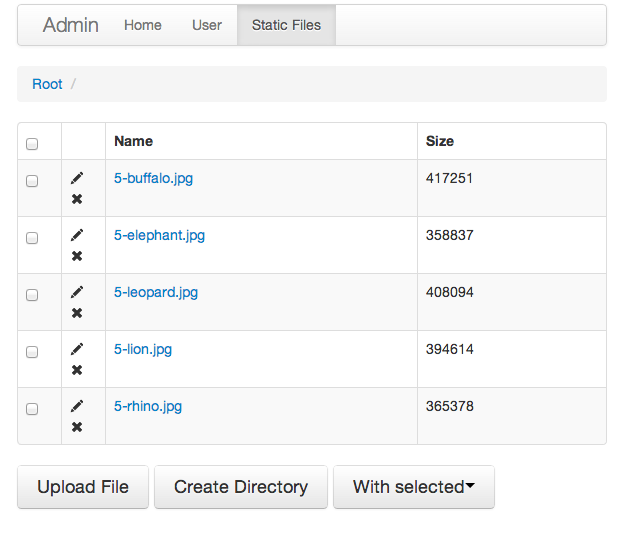Click the size value 365378
Viewport: 623px width, 539px height.
click(x=449, y=406)
